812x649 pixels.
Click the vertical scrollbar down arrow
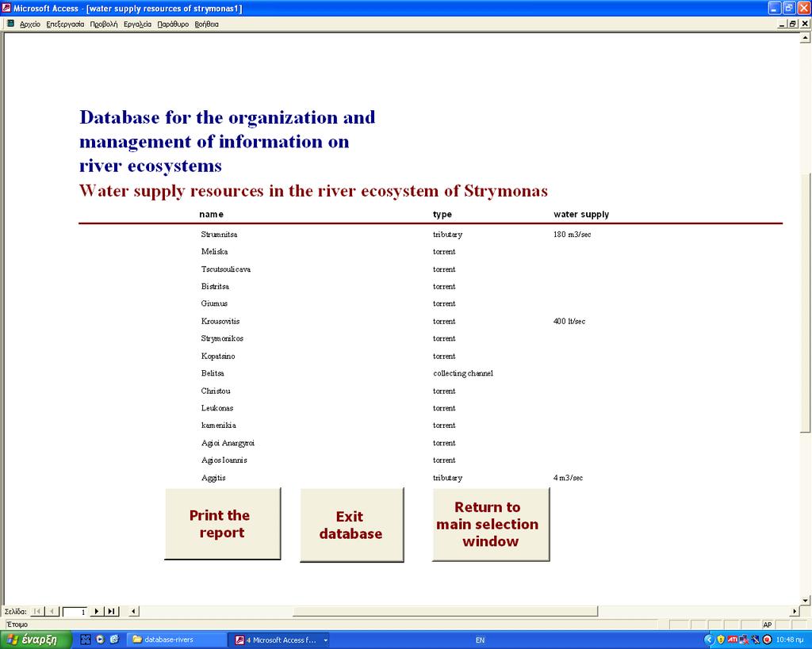[x=806, y=601]
